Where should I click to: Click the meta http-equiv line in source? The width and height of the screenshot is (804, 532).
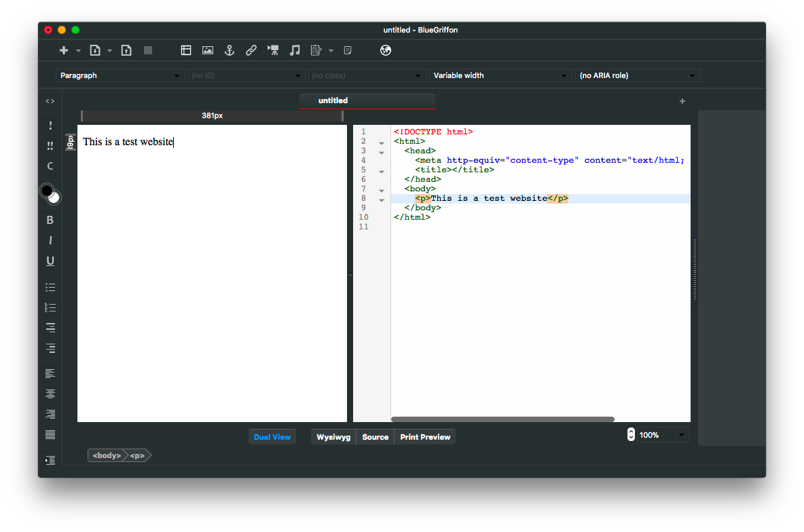549,160
